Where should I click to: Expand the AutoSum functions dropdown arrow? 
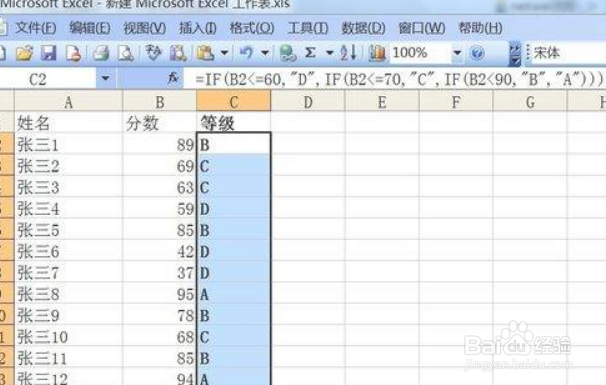pos(330,53)
